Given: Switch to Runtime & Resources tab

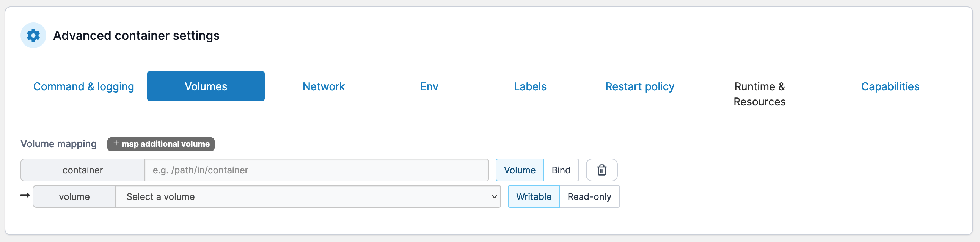Looking at the screenshot, I should pyautogui.click(x=759, y=94).
